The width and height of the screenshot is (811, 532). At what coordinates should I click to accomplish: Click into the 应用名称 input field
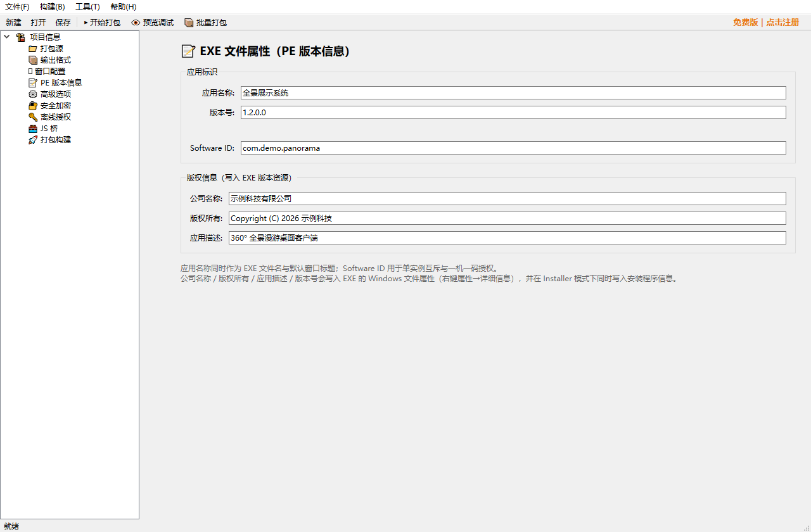pyautogui.click(x=513, y=92)
